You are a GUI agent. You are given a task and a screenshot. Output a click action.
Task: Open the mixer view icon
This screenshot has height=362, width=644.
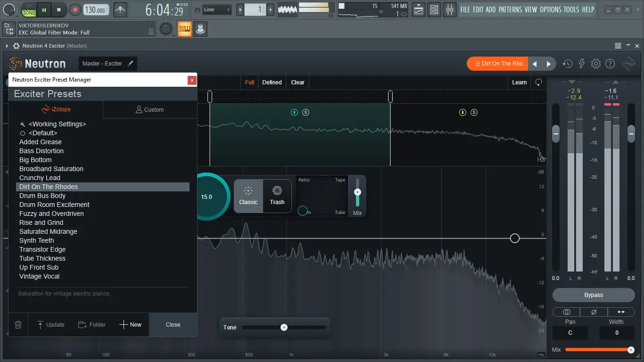coord(449,9)
